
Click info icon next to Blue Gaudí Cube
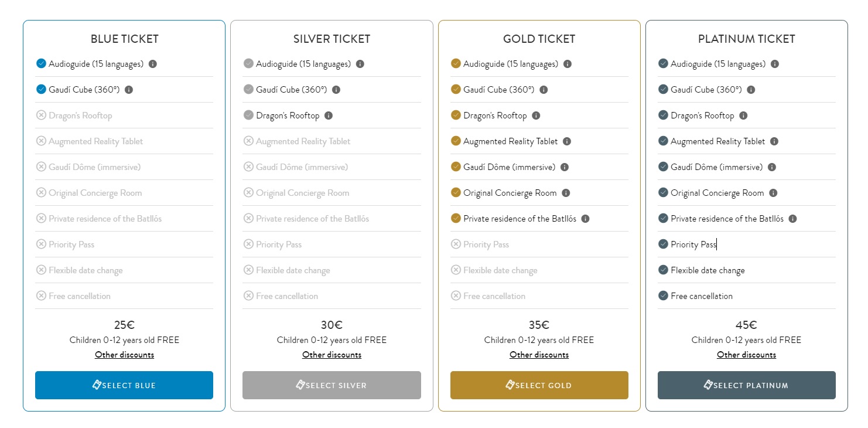(129, 90)
